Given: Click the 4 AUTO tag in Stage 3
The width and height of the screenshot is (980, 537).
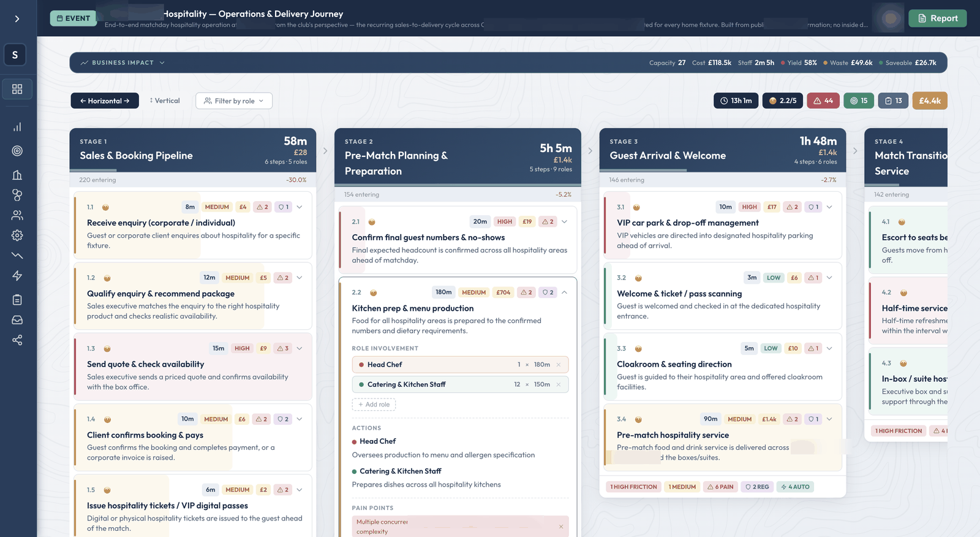Looking at the screenshot, I should point(795,487).
